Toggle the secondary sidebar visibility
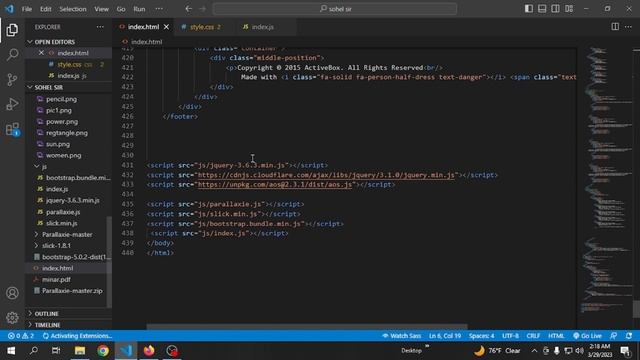Image resolution: width=640 pixels, height=360 pixels. [556, 9]
